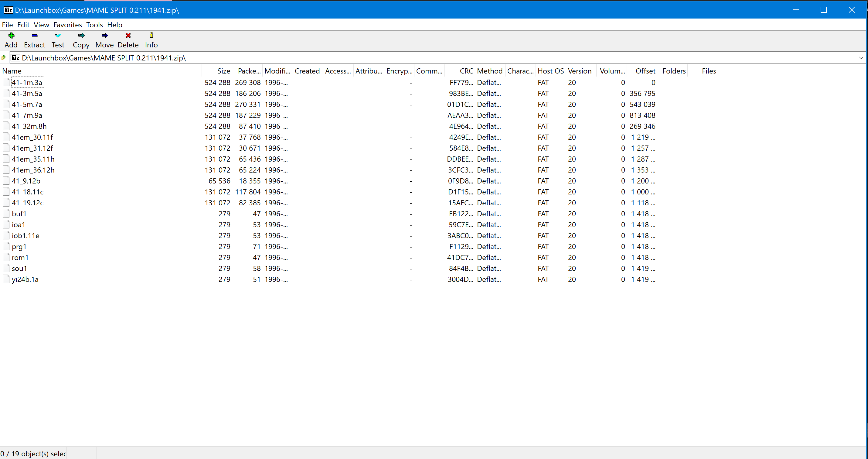The width and height of the screenshot is (868, 459).
Task: Sort by the Modified column header
Action: click(x=278, y=71)
